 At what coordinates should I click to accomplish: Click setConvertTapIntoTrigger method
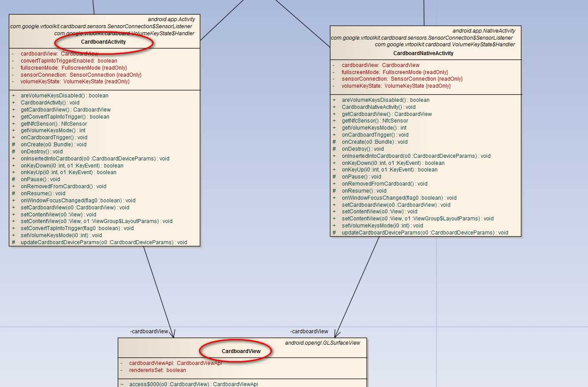pyautogui.click(x=77, y=228)
